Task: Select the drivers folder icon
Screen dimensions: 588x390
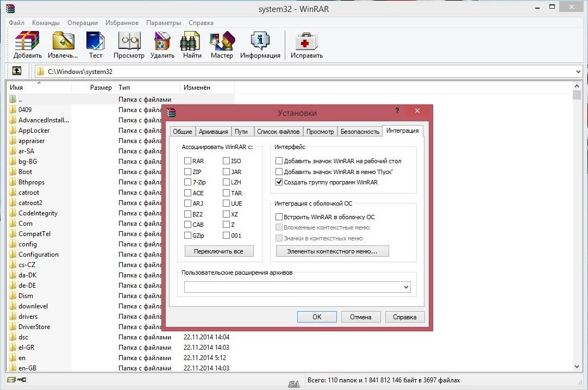Action: point(12,317)
